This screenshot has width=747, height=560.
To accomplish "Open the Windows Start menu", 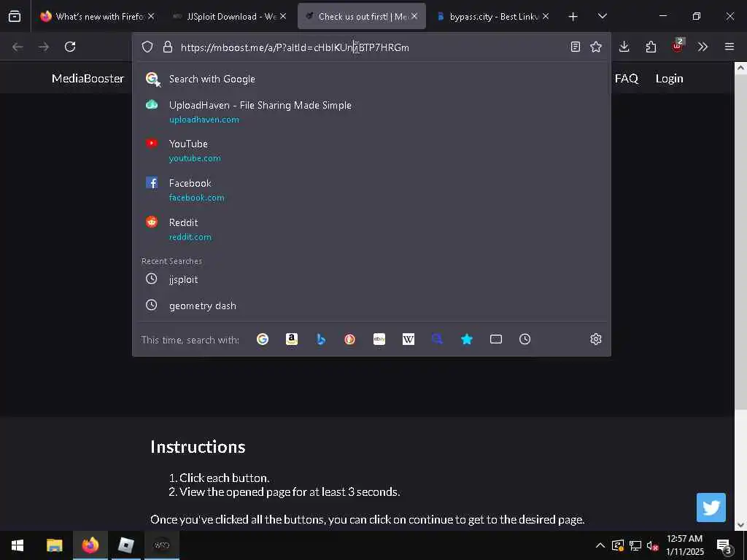I will (18, 545).
